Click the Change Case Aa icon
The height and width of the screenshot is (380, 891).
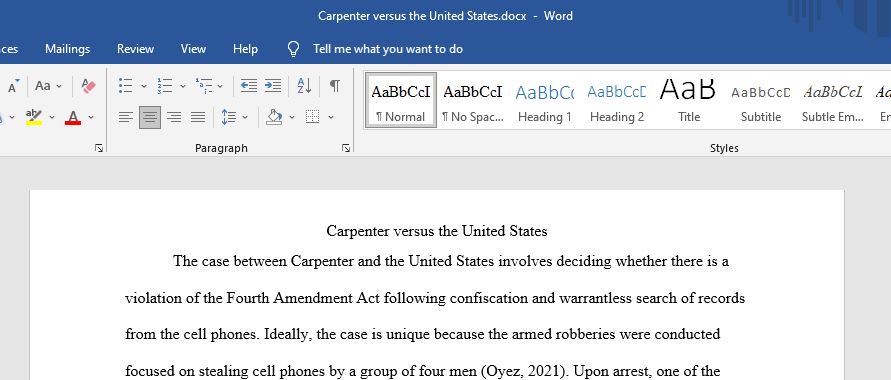(43, 86)
